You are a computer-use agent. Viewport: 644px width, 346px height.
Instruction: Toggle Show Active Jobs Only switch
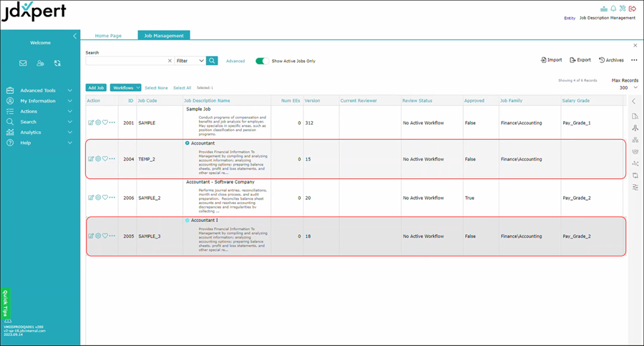point(262,61)
